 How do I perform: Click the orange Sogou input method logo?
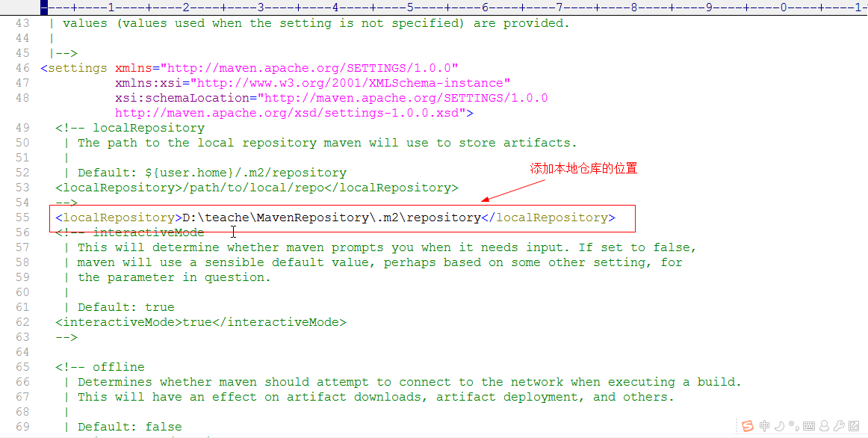coord(747,426)
